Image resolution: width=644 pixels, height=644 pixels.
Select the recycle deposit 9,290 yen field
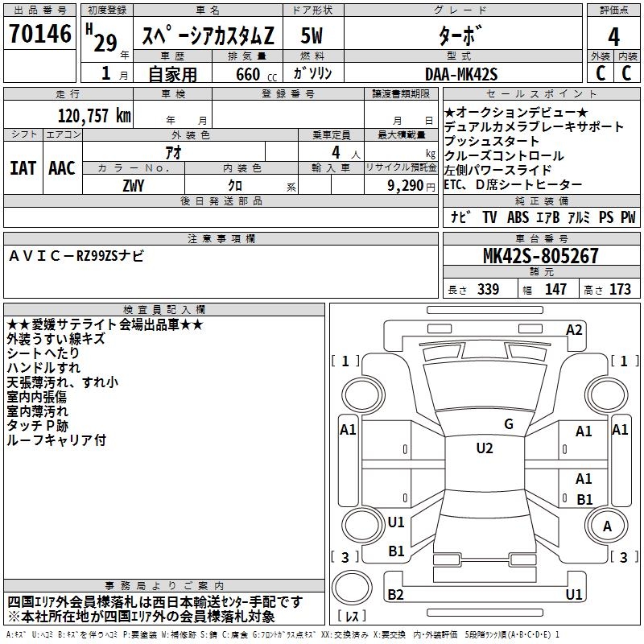pos(401,185)
